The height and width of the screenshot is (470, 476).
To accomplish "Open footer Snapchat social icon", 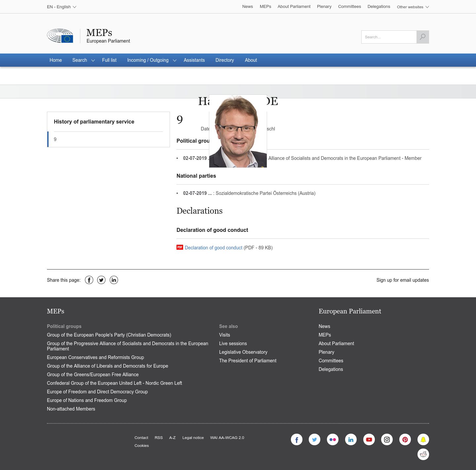I will click(423, 440).
